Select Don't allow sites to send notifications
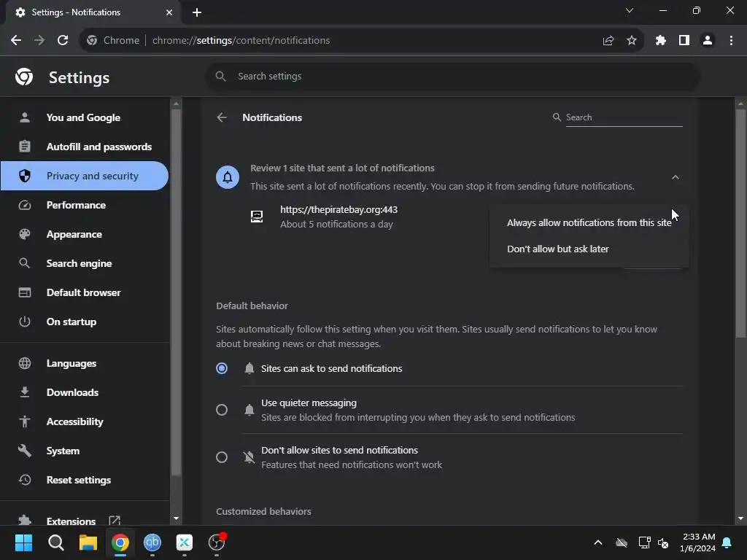747x560 pixels. (x=222, y=458)
